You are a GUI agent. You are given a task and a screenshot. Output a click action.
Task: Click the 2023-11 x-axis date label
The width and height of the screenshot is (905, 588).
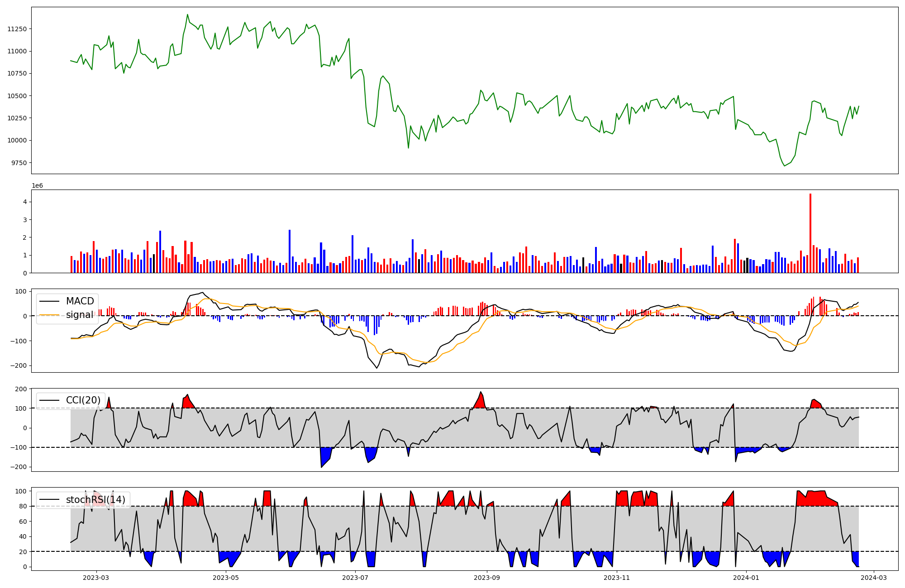tap(617, 578)
